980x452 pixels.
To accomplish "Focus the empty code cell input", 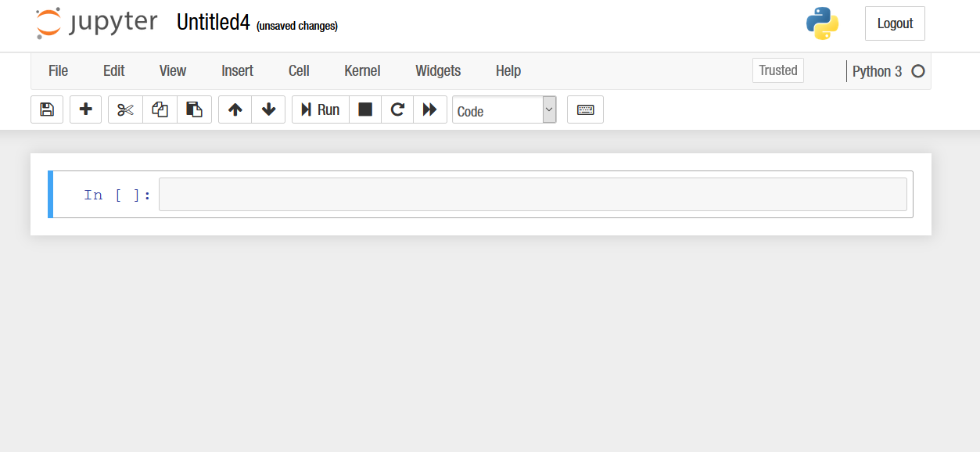I will (533, 194).
